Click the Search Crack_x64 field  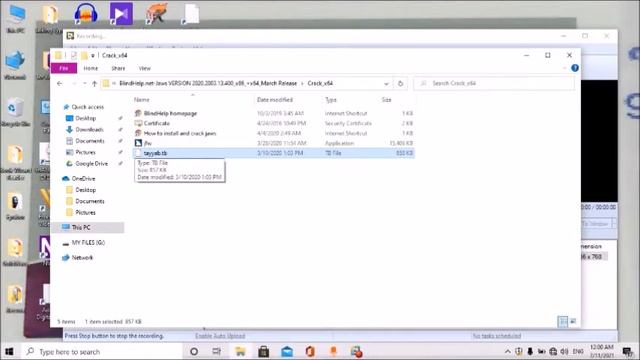click(x=494, y=83)
